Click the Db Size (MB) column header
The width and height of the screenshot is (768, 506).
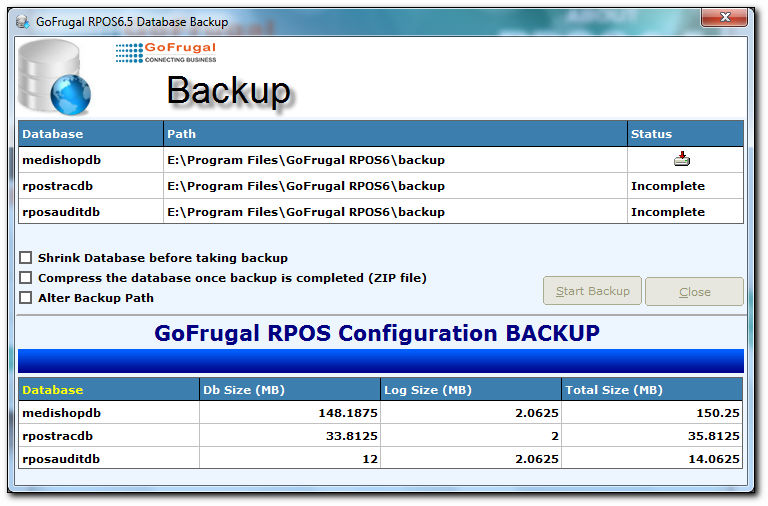point(290,390)
